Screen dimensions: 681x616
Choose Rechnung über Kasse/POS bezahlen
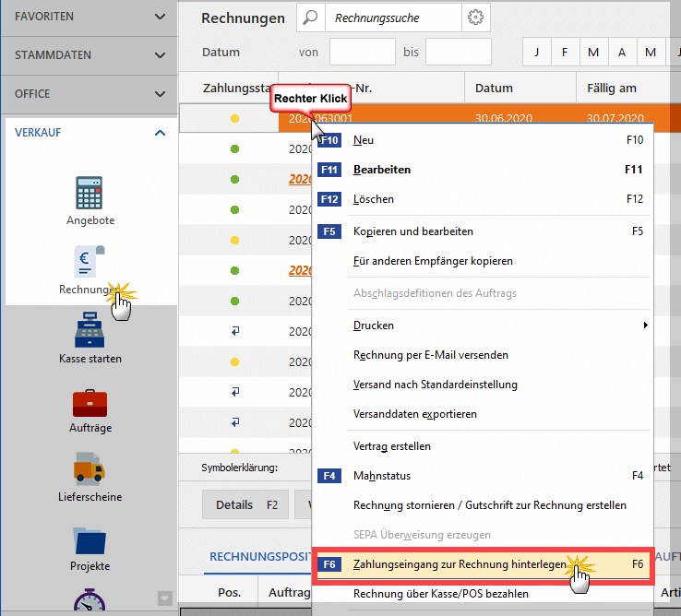click(483, 594)
